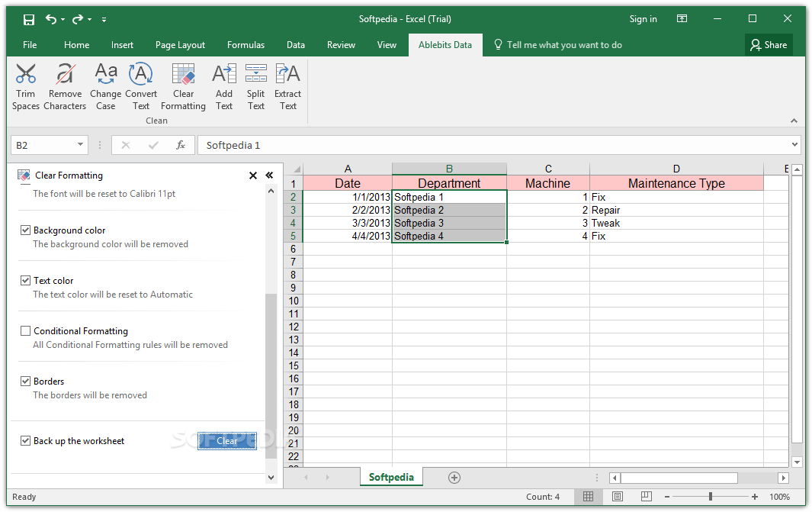Switch to the Formulas tab
812x512 pixels.
point(246,45)
